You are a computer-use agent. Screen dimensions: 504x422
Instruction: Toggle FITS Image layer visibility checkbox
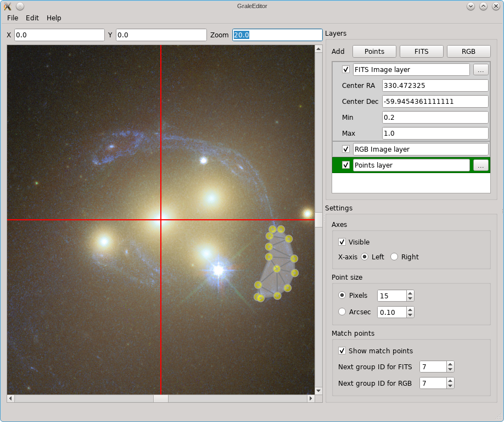point(346,69)
